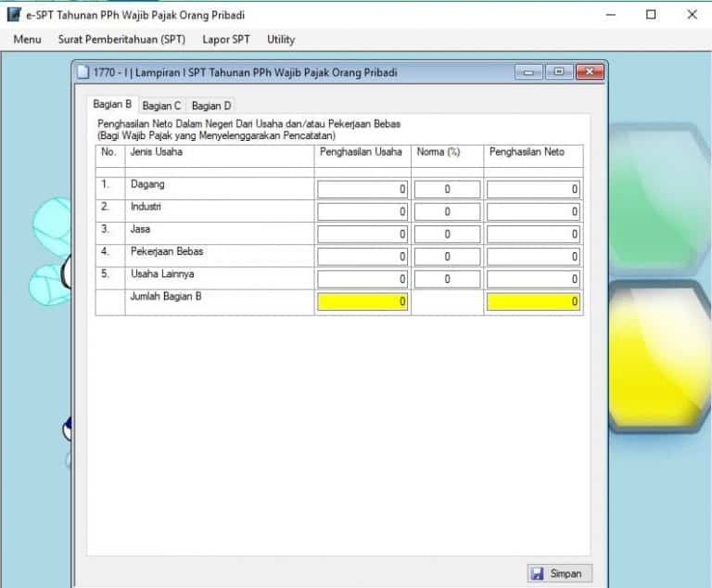
Task: Switch to the Bagian C tab
Action: pos(162,106)
